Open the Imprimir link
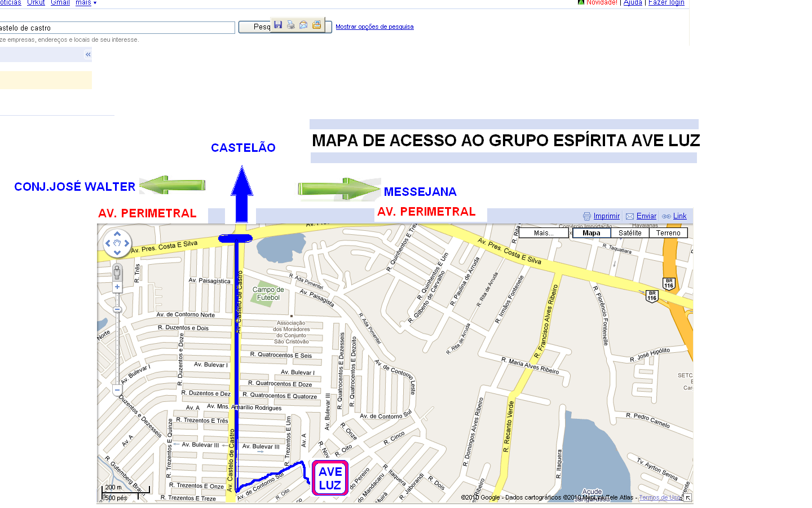This screenshot has height=508, width=812. coord(607,216)
